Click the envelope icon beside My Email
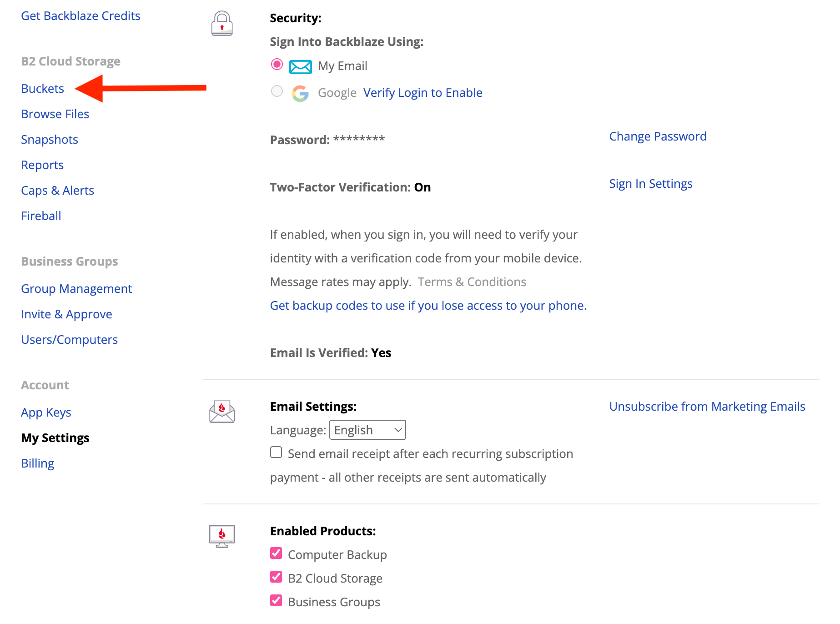Image resolution: width=840 pixels, height=624 pixels. (301, 67)
